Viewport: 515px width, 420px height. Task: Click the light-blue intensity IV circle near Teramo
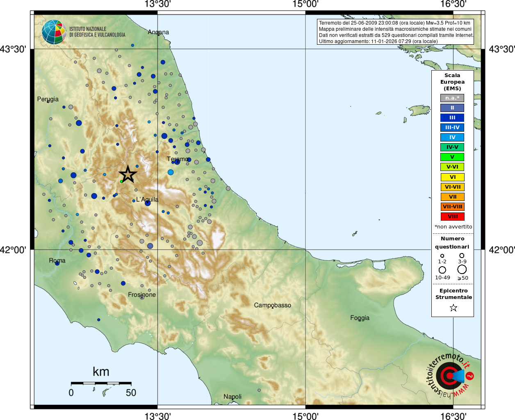click(171, 172)
